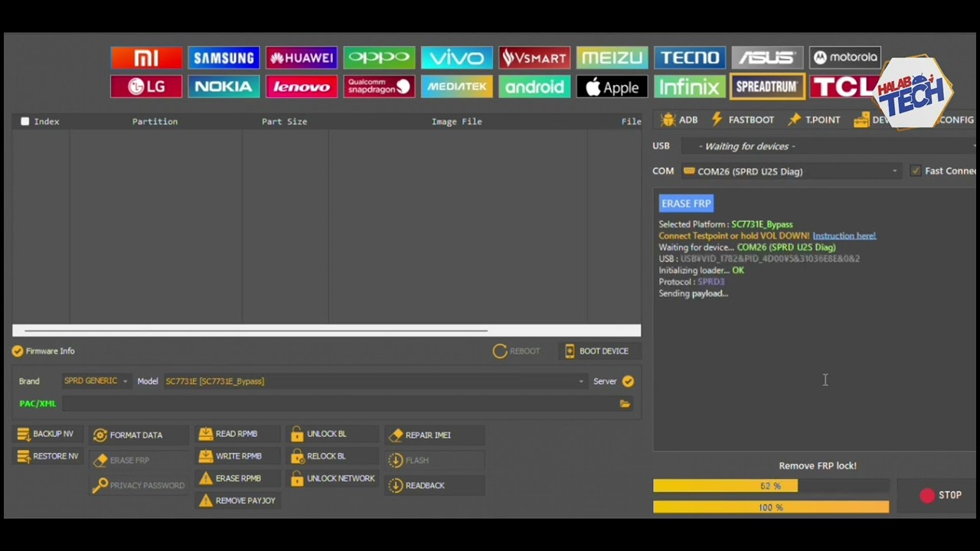The image size is (980, 551).
Task: Select the Xiaomi MI brand logo
Action: (146, 57)
